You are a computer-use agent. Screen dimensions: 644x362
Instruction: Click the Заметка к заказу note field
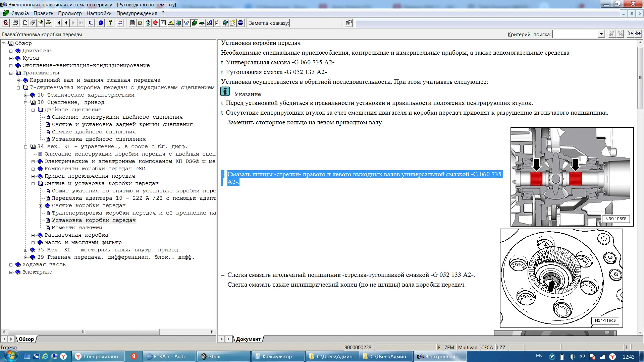tap(316, 23)
